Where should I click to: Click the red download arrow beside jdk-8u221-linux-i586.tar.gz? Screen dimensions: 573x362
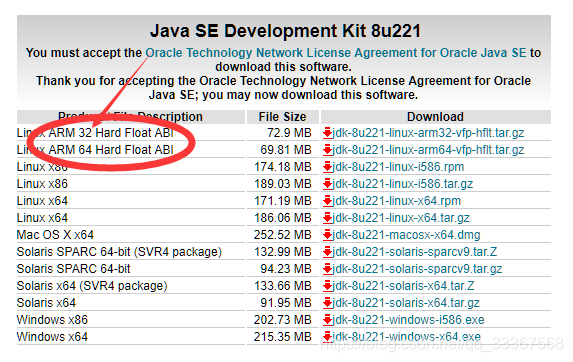point(327,184)
